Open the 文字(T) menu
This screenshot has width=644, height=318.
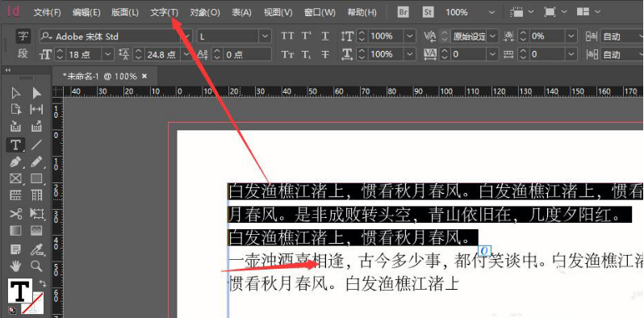165,12
